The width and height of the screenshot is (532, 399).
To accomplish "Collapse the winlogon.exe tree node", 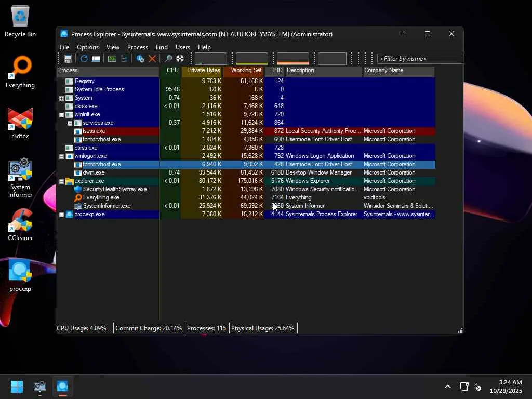I will [61, 157].
